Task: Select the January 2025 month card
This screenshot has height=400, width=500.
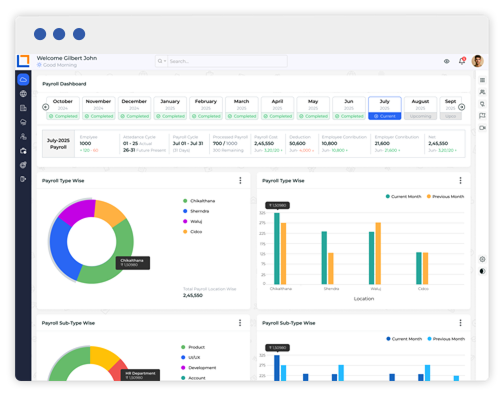Action: point(170,108)
